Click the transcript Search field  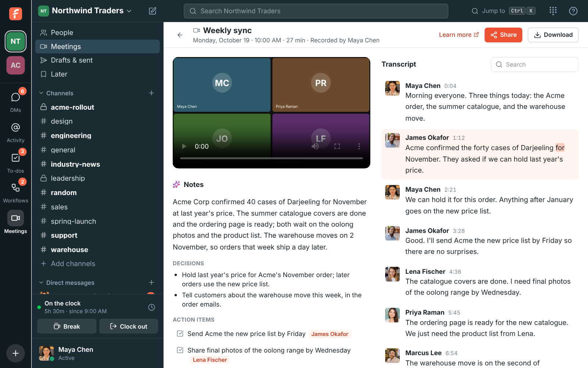point(535,64)
